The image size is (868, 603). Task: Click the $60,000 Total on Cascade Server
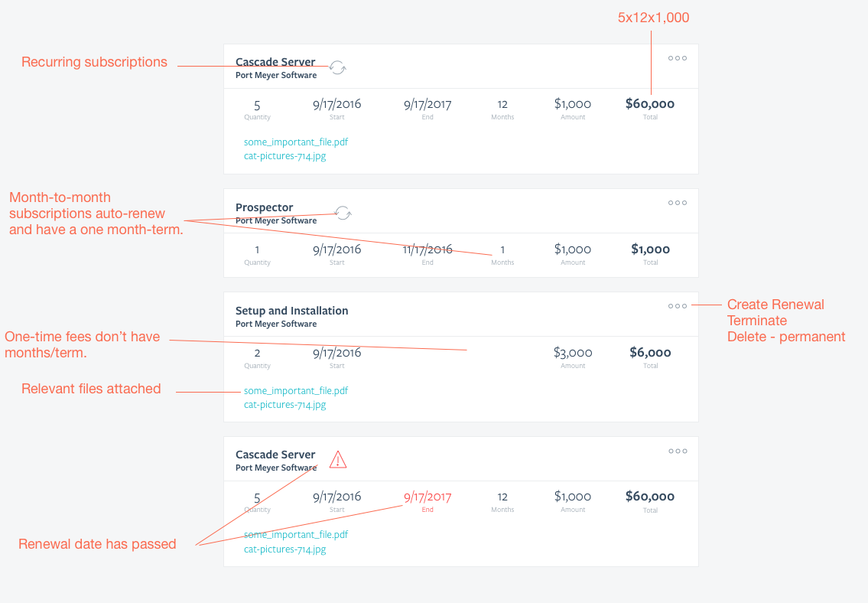(x=650, y=104)
